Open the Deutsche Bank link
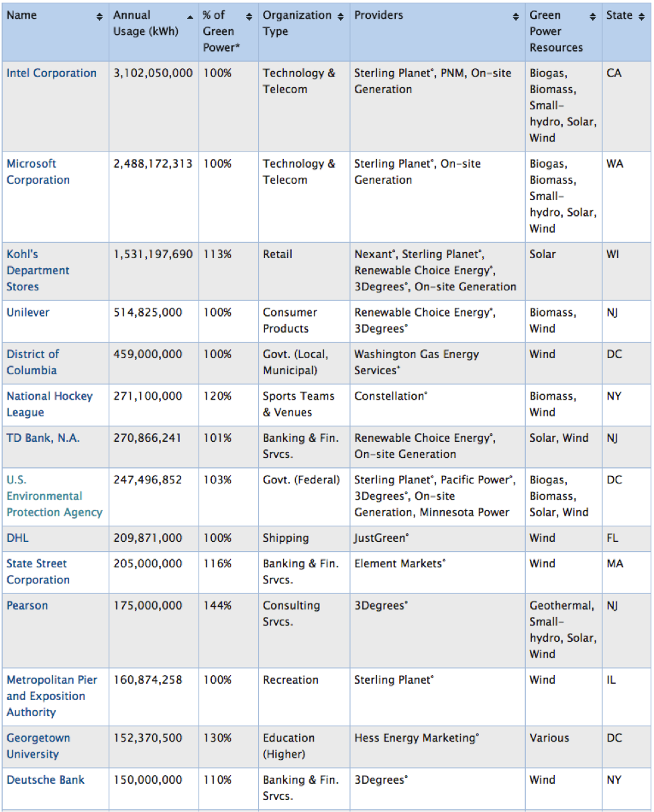654x812 pixels. pyautogui.click(x=46, y=780)
